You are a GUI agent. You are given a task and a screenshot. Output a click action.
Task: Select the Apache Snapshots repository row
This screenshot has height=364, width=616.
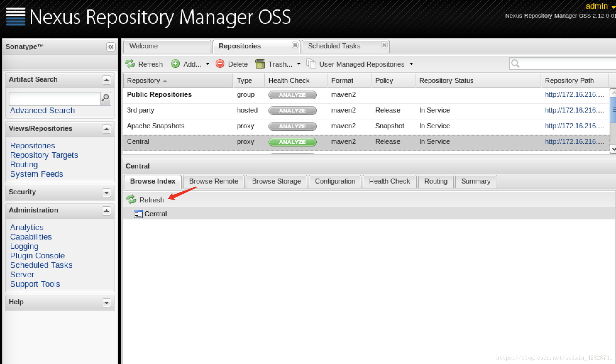366,126
